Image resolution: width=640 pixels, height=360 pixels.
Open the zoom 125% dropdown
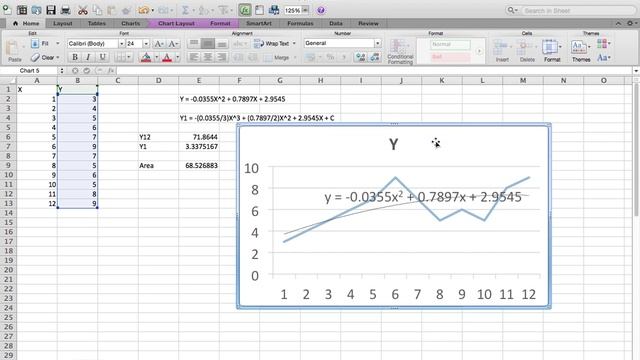(x=305, y=10)
